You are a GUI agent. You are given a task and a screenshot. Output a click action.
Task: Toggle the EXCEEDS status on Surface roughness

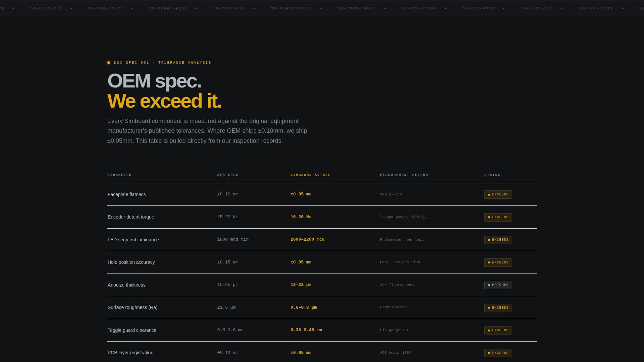coord(498,307)
